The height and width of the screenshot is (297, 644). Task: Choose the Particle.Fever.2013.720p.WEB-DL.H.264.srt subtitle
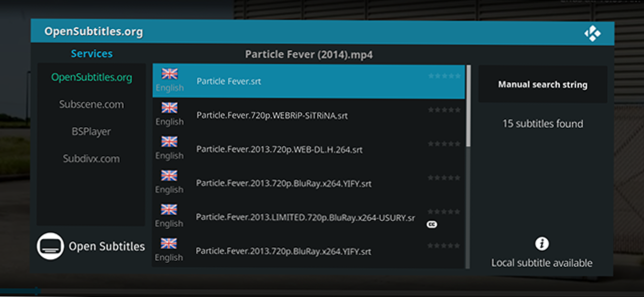point(279,150)
